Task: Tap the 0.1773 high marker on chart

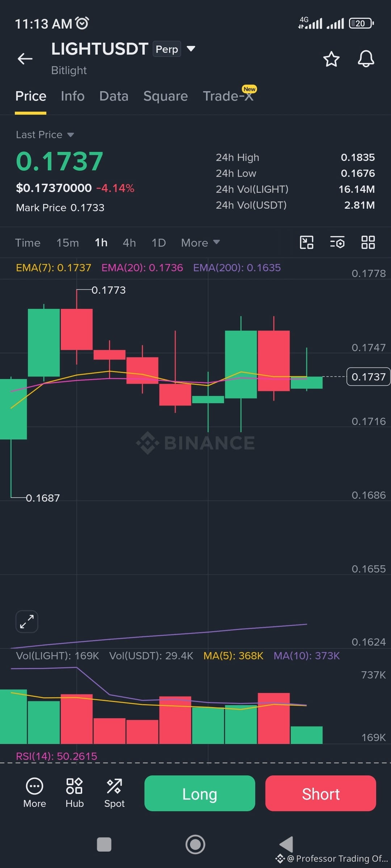Action: pyautogui.click(x=109, y=290)
